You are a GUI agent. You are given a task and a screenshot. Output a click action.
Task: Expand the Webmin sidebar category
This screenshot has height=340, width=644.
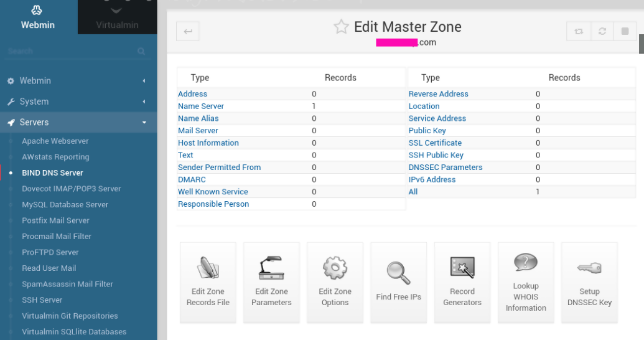coord(78,81)
